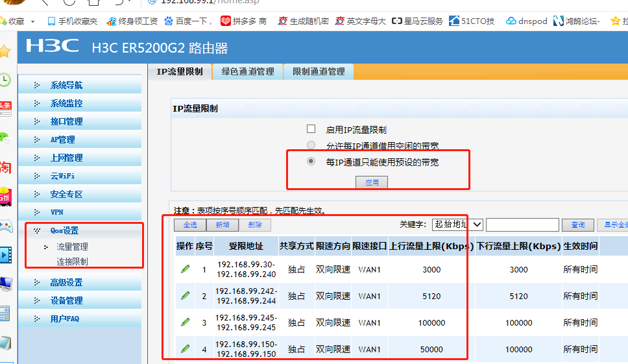Click 下行流量上限(Kbps) column header
Screen dimensions: 628x364
click(x=518, y=246)
